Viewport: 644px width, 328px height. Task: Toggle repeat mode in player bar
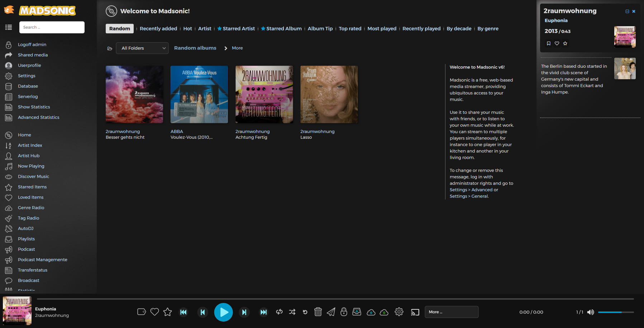[x=279, y=312]
